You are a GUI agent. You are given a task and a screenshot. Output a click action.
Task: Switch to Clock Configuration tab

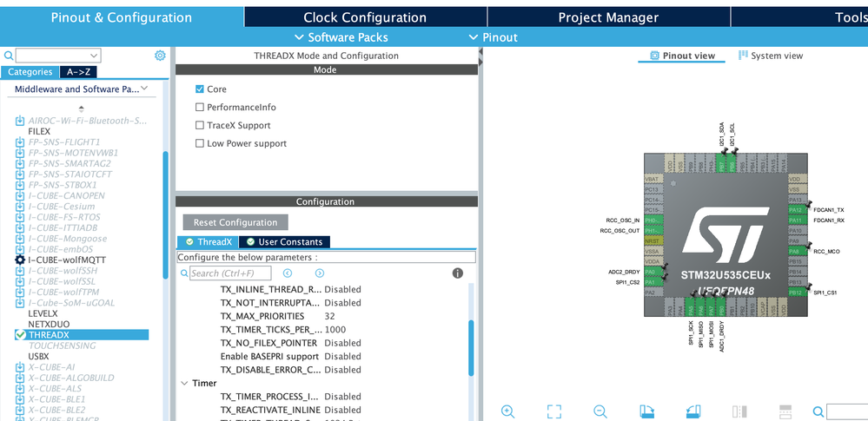[365, 17]
